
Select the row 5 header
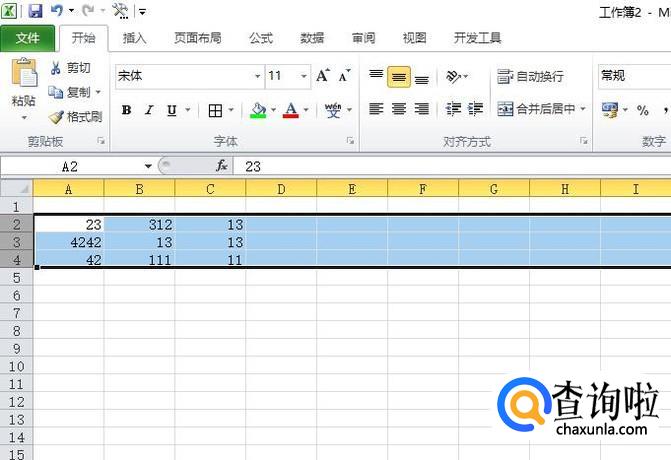(16, 278)
